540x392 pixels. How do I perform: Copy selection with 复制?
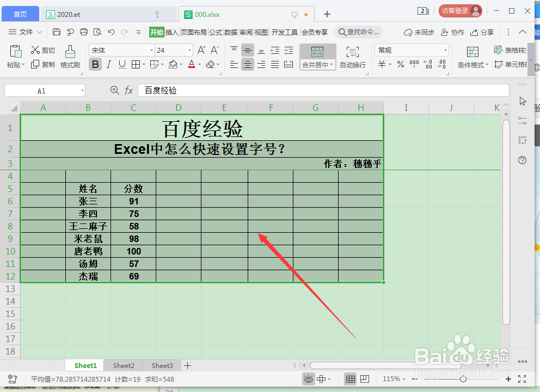click(42, 64)
